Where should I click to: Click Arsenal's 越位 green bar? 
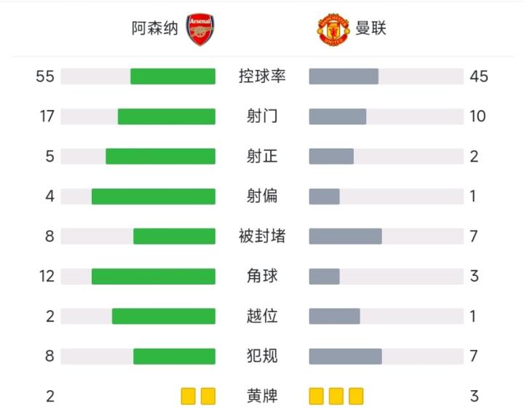(x=164, y=317)
